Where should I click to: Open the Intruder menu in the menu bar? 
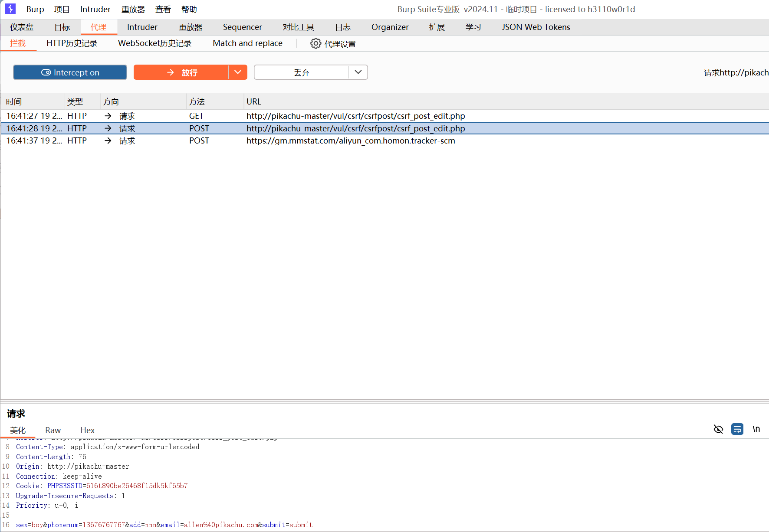click(95, 9)
